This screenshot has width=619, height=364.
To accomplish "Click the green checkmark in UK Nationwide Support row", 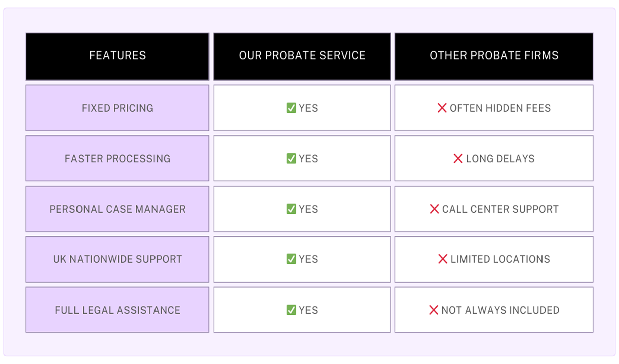I will 291,259.
